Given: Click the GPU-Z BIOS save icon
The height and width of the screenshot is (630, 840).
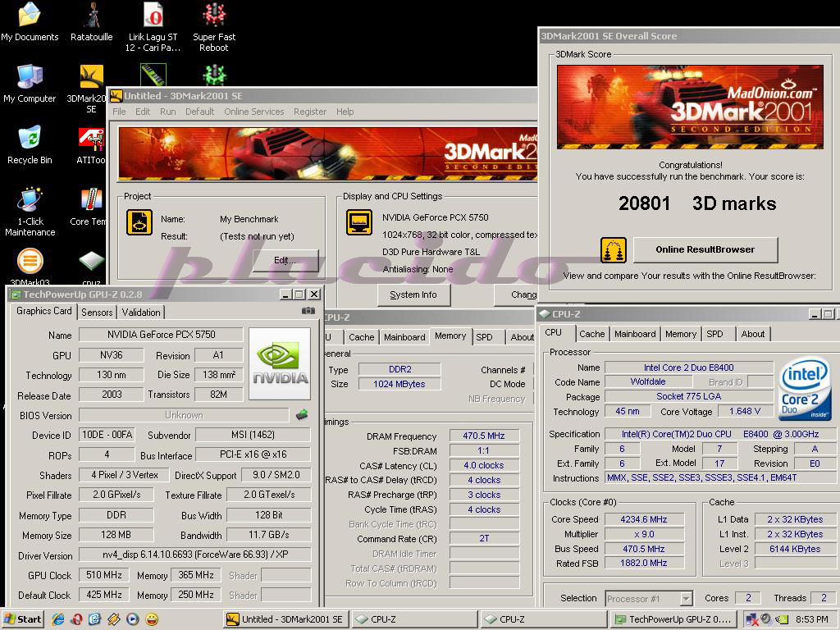Looking at the screenshot, I should (x=302, y=414).
